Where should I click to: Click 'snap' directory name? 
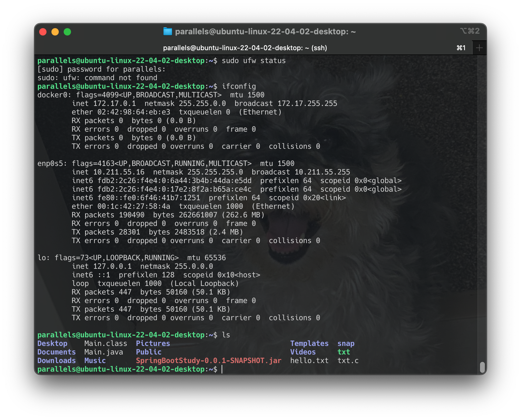tap(346, 343)
